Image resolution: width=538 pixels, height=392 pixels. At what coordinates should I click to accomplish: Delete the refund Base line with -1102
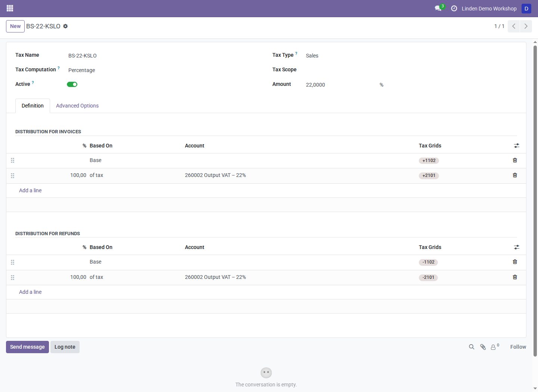[x=515, y=262]
